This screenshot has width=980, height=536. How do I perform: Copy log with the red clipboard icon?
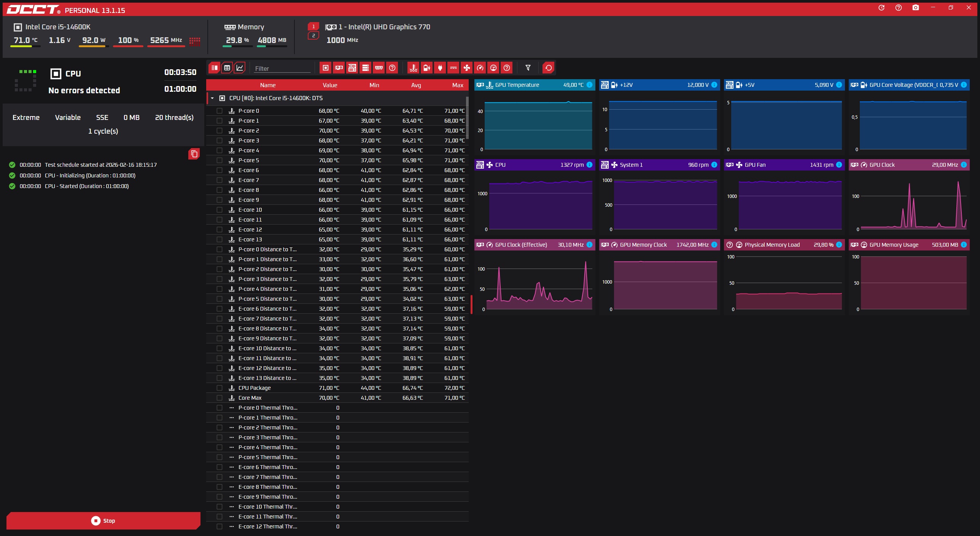click(x=194, y=154)
